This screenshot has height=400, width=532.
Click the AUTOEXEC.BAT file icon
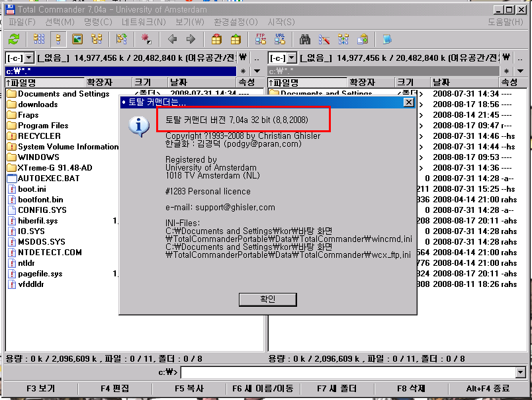pos(12,179)
